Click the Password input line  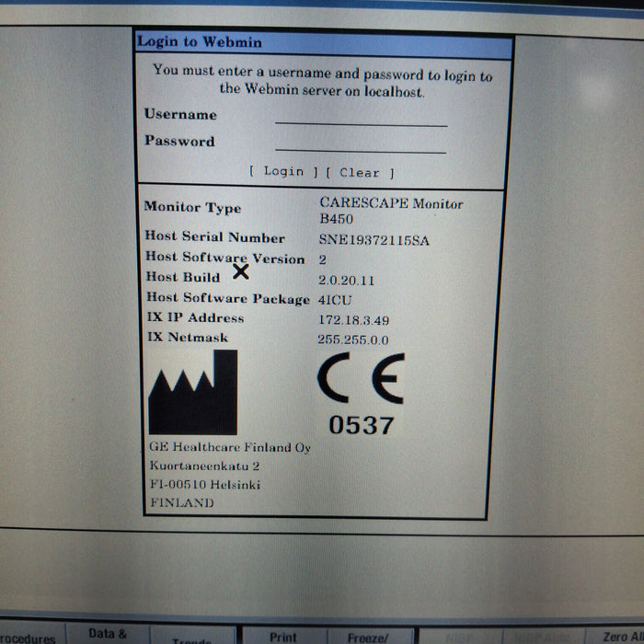coord(361,145)
